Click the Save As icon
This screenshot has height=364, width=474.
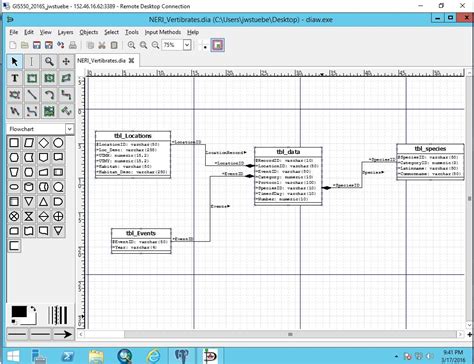point(49,45)
